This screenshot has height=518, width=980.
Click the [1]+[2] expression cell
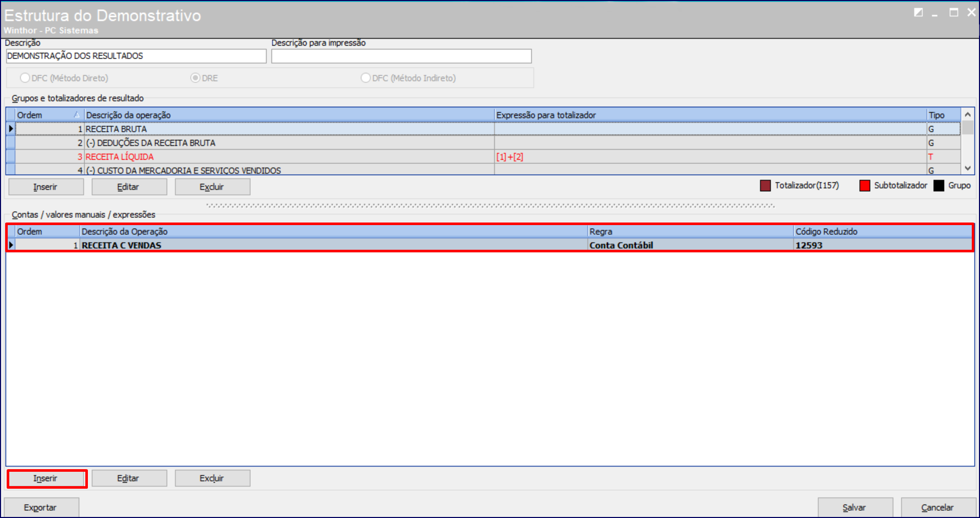click(x=711, y=157)
